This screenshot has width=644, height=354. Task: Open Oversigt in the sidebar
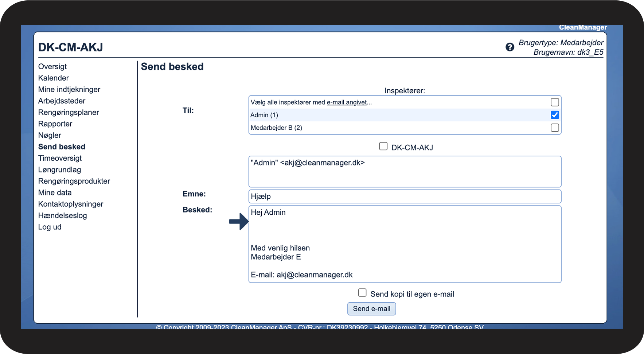click(52, 66)
